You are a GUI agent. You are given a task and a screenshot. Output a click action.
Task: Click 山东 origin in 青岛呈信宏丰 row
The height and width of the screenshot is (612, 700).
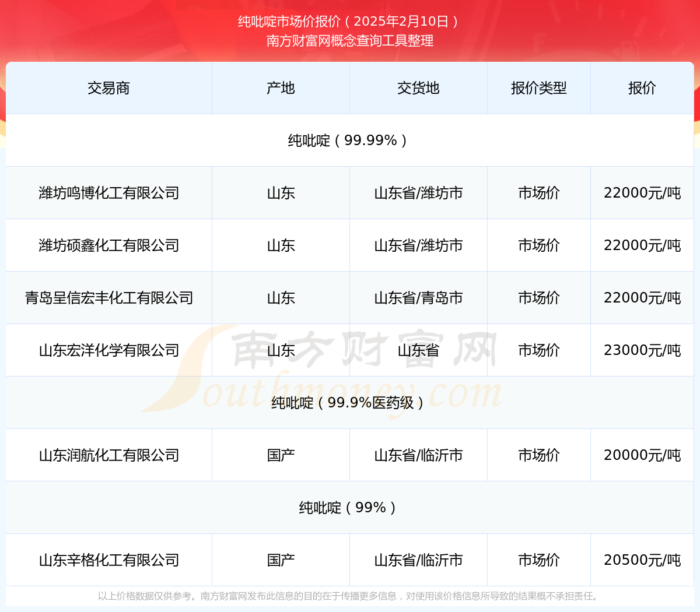(281, 298)
